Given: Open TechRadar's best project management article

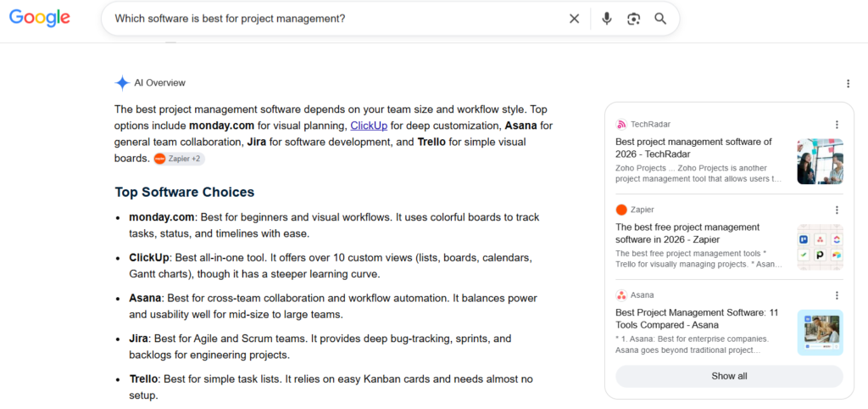Looking at the screenshot, I should (x=693, y=148).
